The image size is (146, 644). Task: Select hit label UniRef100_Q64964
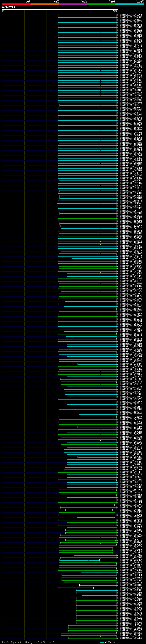click(x=131, y=138)
